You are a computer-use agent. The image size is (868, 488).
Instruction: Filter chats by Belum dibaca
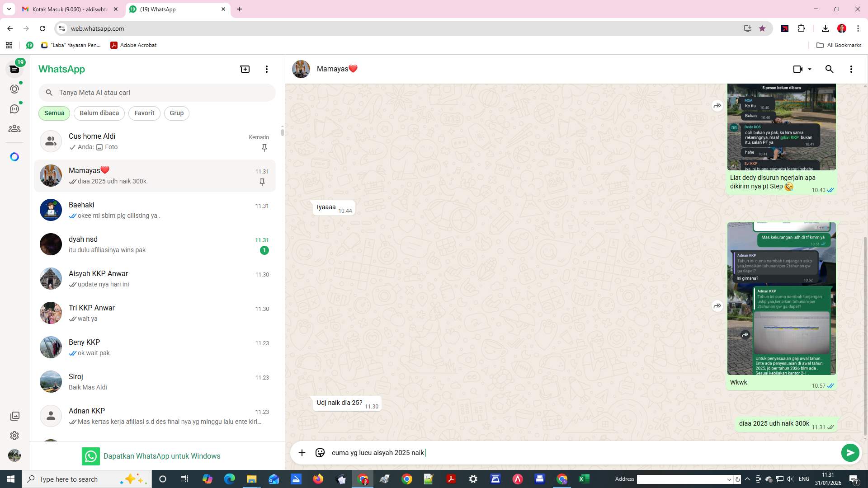(x=99, y=113)
